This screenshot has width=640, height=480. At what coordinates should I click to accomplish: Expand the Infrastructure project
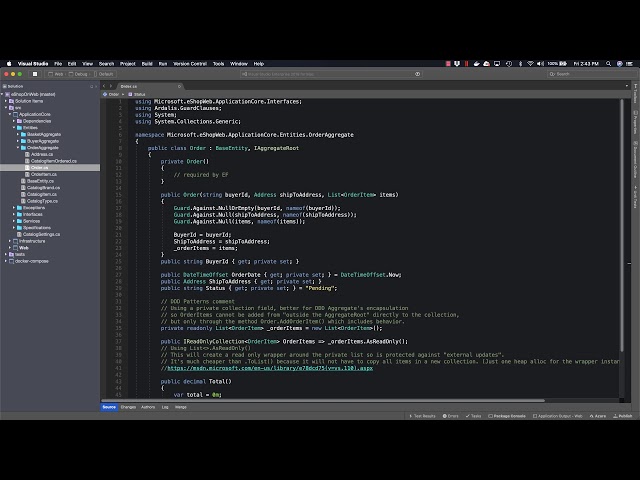point(10,241)
